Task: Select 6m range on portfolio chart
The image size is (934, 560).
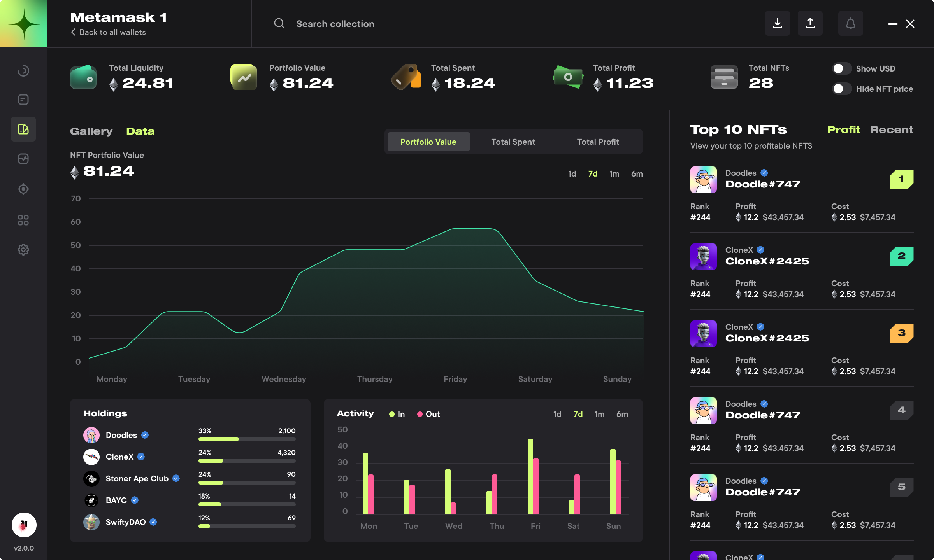Action: [x=637, y=174]
